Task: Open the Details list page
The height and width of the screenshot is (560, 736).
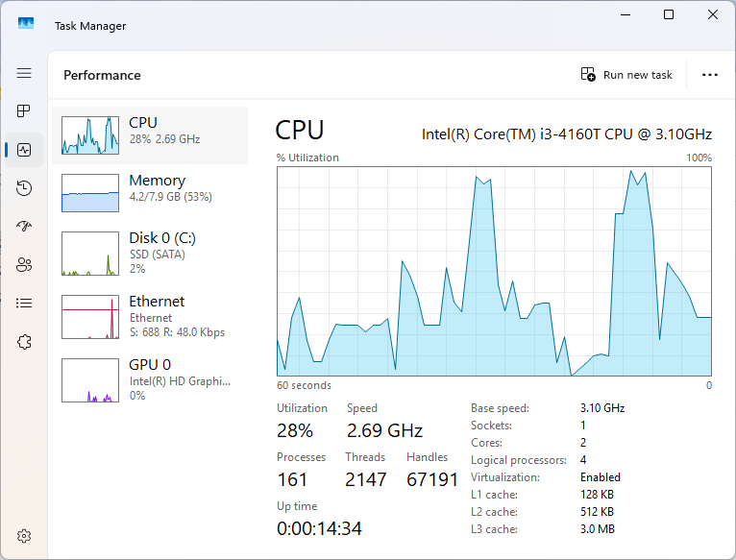Action: pos(24,303)
